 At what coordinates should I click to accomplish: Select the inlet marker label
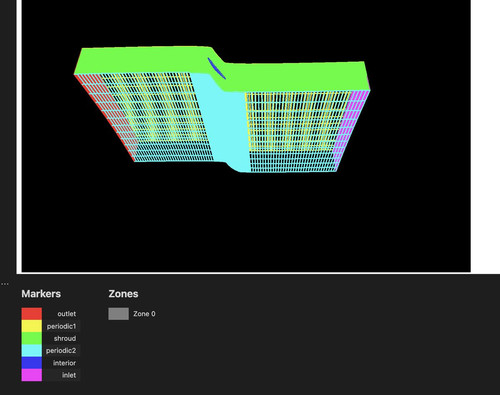[x=69, y=375]
